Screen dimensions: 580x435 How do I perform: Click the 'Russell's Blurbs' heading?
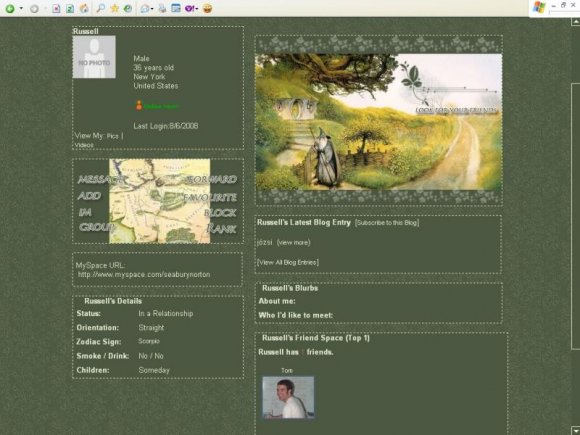pyautogui.click(x=290, y=288)
